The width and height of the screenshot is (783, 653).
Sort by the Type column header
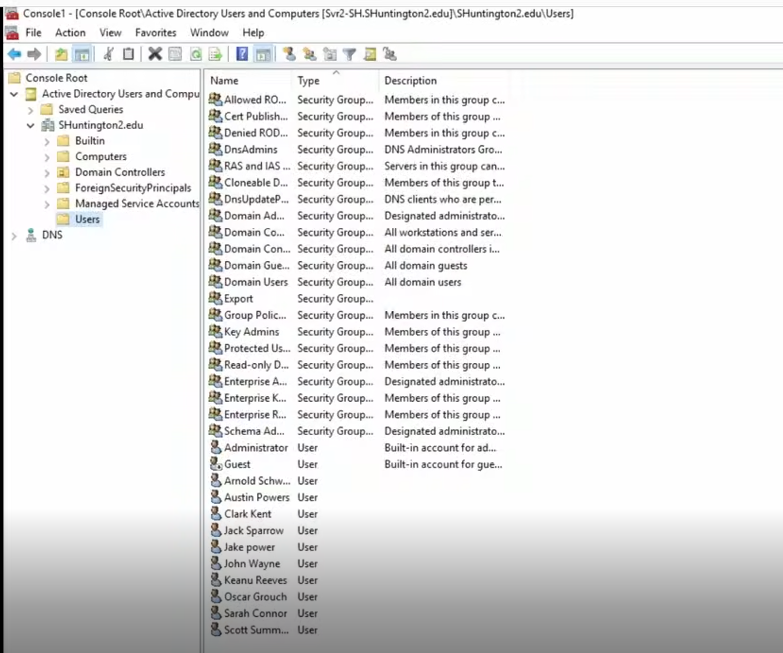308,80
